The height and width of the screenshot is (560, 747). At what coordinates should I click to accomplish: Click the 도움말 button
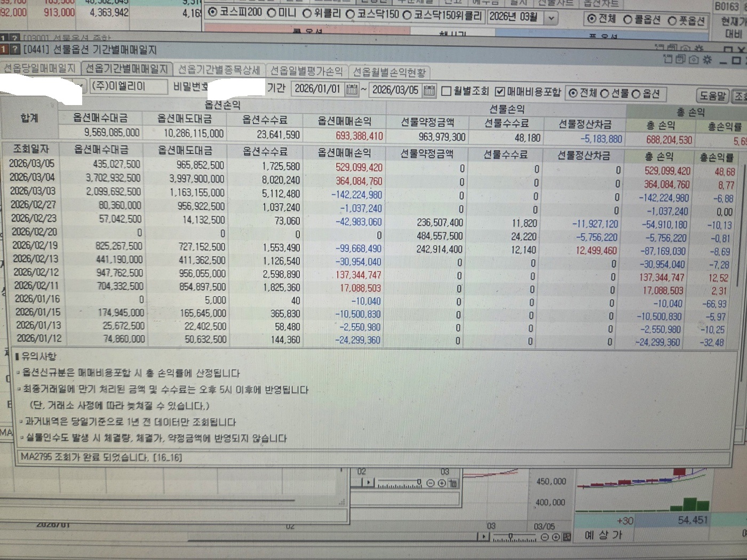pos(713,96)
